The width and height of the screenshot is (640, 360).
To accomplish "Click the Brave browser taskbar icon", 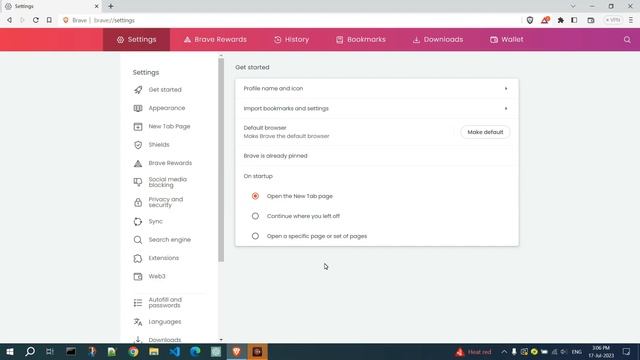I will [x=236, y=352].
